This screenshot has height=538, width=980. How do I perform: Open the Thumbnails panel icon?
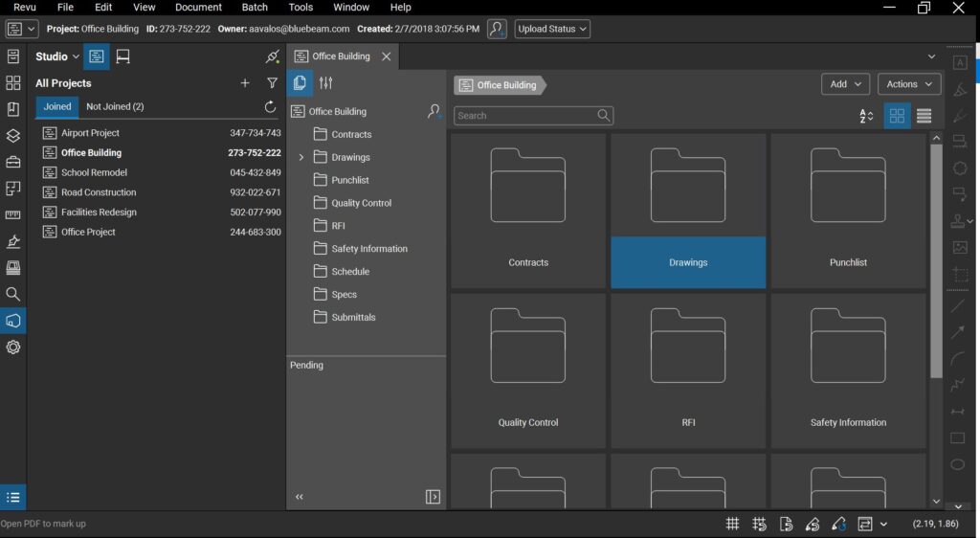(x=13, y=83)
